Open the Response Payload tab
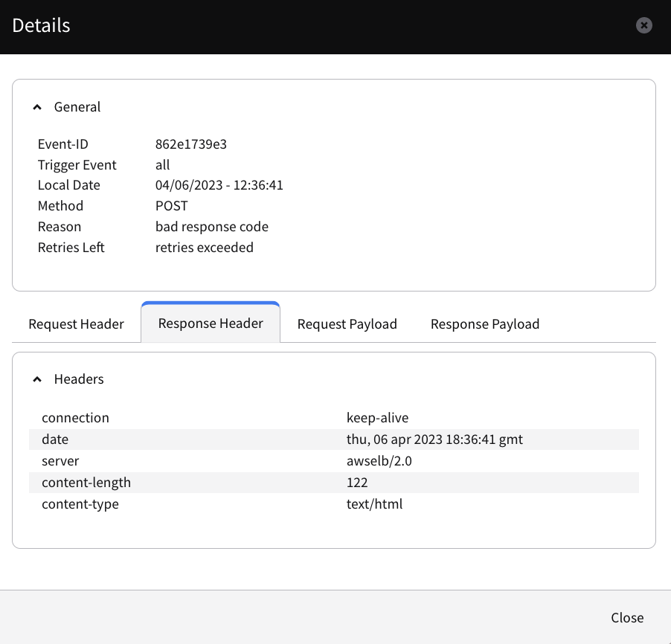This screenshot has height=644, width=671. [x=485, y=324]
